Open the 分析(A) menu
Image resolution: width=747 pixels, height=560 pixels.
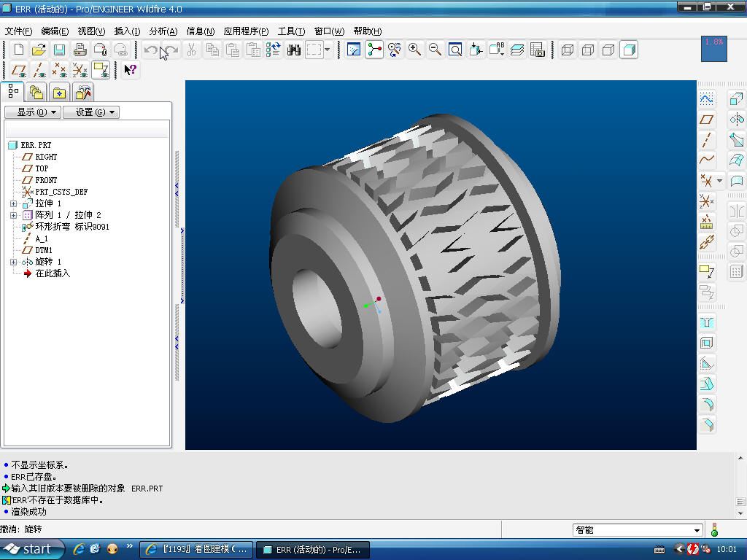pyautogui.click(x=163, y=31)
